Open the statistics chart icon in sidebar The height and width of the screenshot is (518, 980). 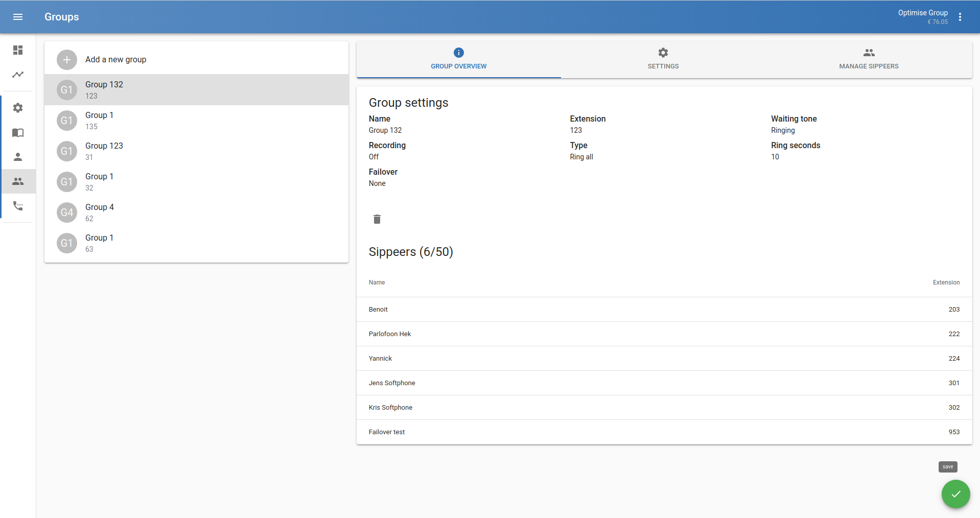[18, 75]
